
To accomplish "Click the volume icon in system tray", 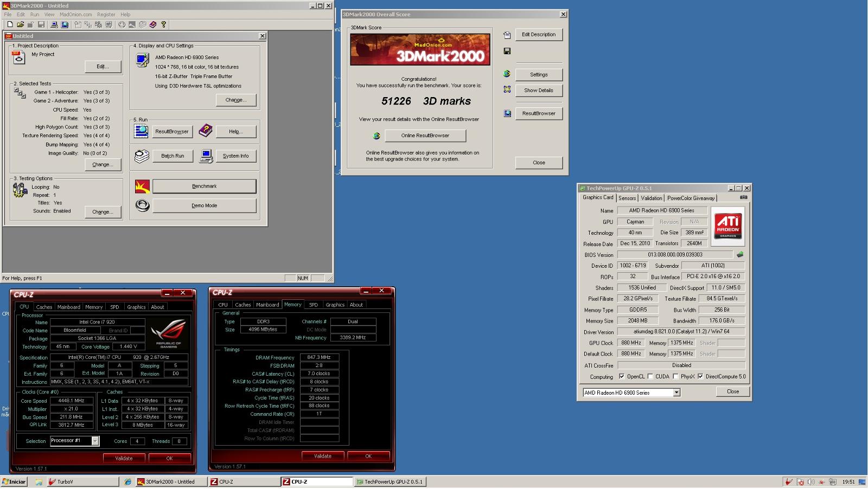I will (x=810, y=481).
